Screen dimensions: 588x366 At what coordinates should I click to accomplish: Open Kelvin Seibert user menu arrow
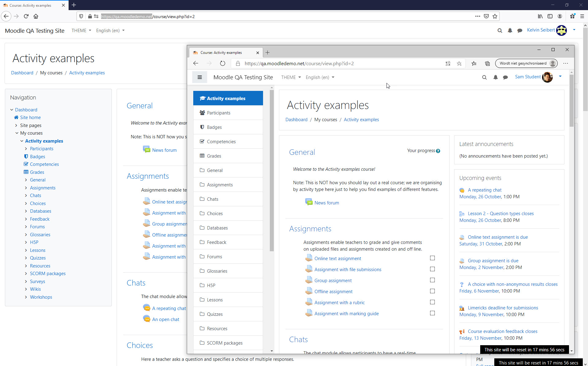coord(574,30)
